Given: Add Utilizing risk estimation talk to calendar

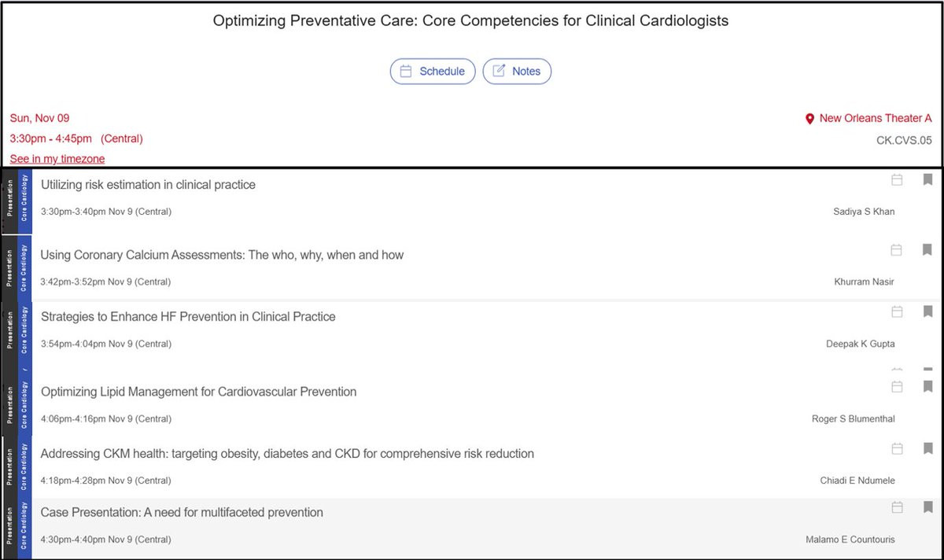Looking at the screenshot, I should pyautogui.click(x=896, y=180).
